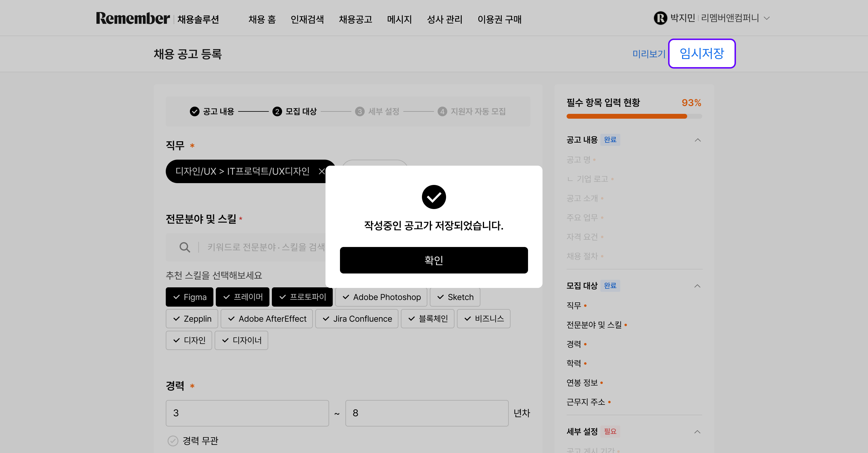Click the 확인 button in the save dialog
Screen dimensions: 868x453
434,260
